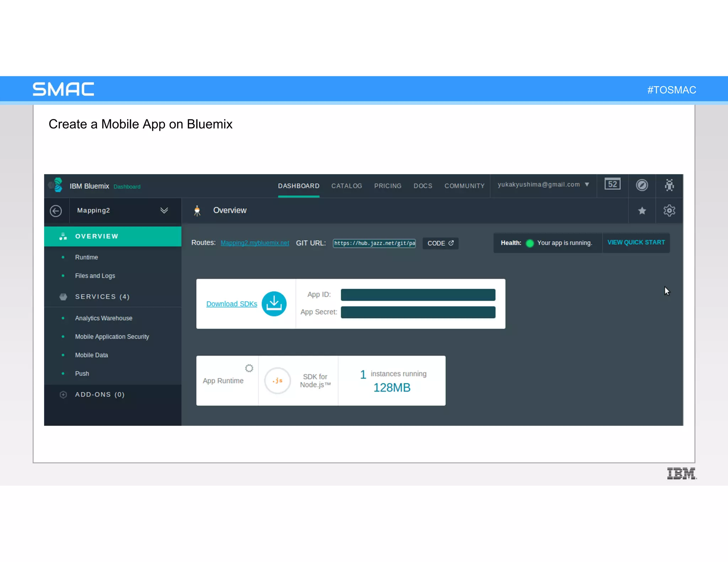Click the SMAC logo in blue banner

[x=63, y=89]
